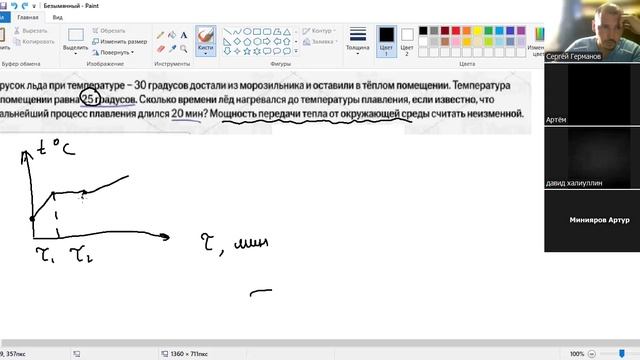Click the zoom slider handle
The image size is (640, 360).
pyautogui.click(x=622, y=353)
